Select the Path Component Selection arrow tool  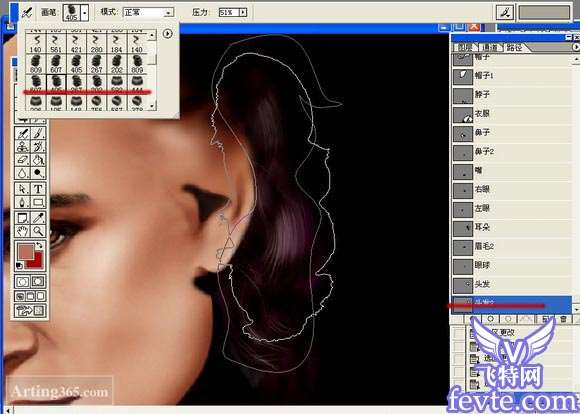click(x=23, y=189)
